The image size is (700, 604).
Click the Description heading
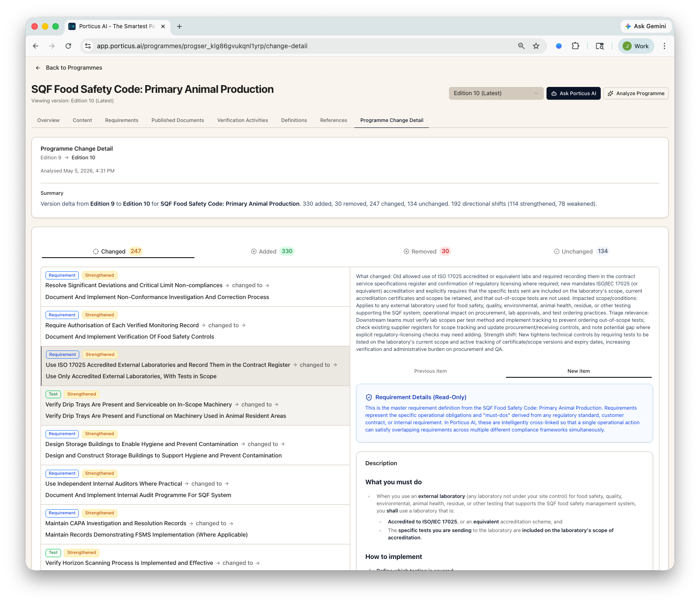[x=381, y=463]
